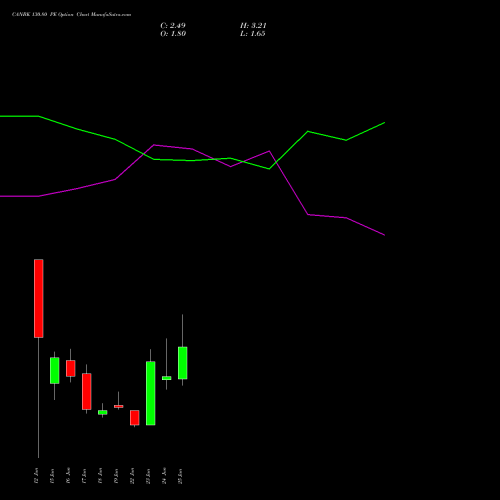
Task: Click the green candle for 15 Jan
Action: (x=55, y=370)
